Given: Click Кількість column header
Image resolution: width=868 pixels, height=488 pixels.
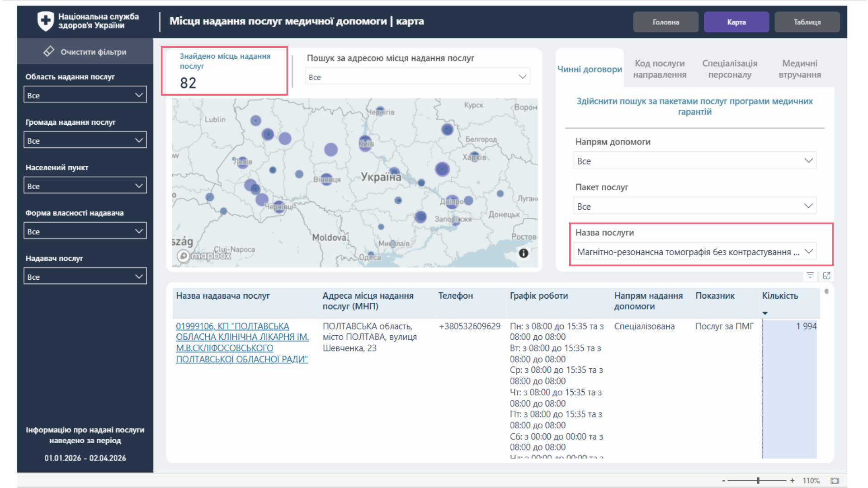Looking at the screenshot, I should click(780, 296).
